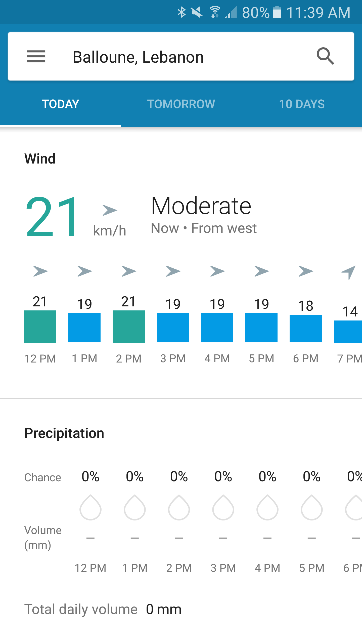Switch to the TOMORROW tab
This screenshot has width=362, height=644.
point(181,103)
